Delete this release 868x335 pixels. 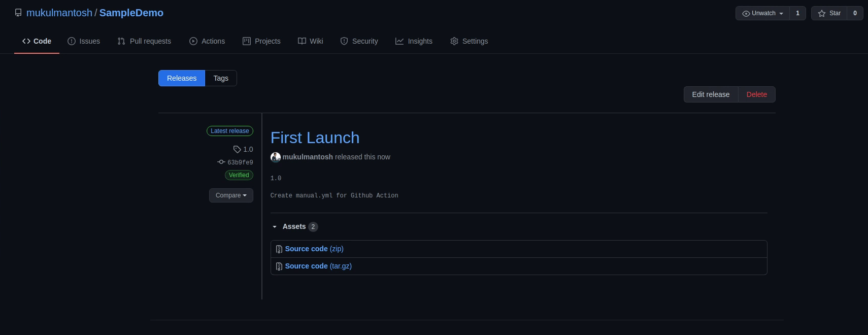point(756,94)
